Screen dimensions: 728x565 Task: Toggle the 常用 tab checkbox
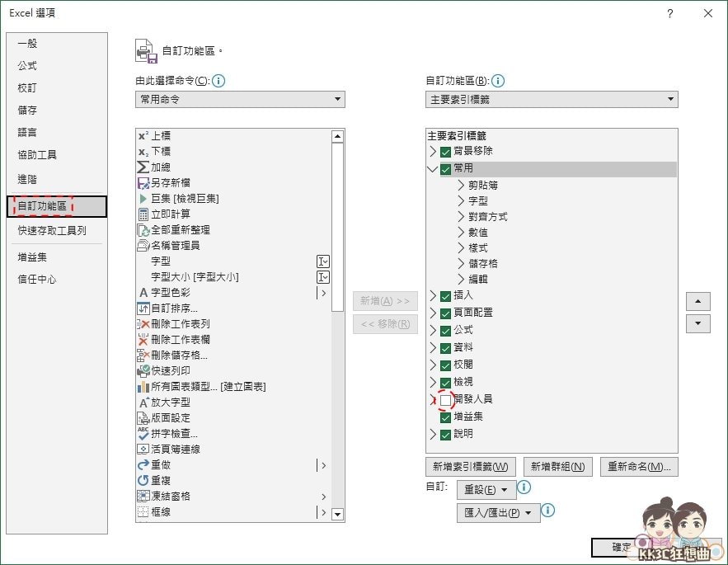pyautogui.click(x=446, y=169)
